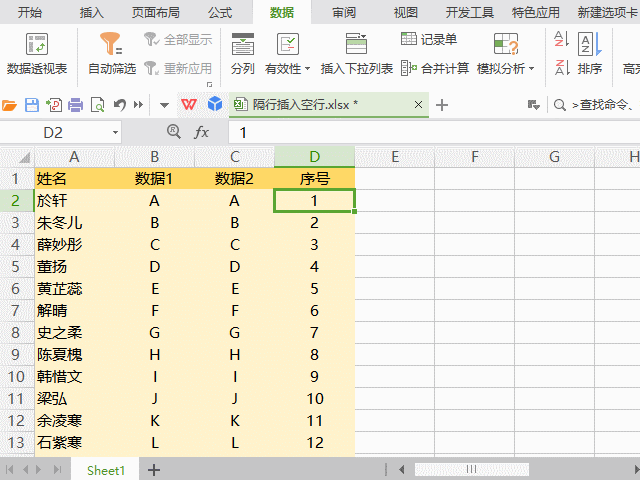This screenshot has width=640, height=480.
Task: Add a new document tab with plus
Action: point(442,105)
